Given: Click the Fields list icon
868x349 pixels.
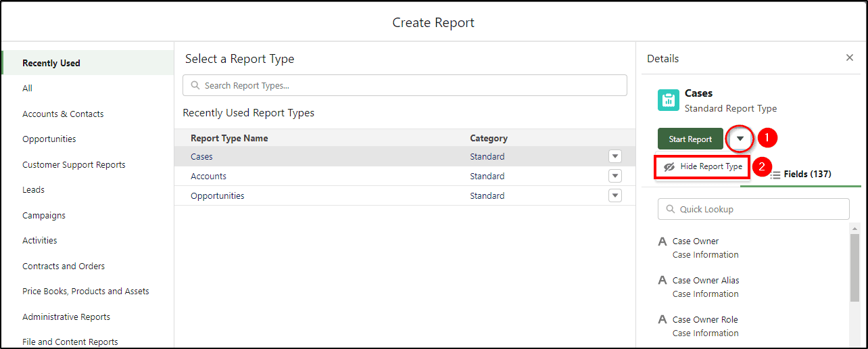Looking at the screenshot, I should (775, 174).
